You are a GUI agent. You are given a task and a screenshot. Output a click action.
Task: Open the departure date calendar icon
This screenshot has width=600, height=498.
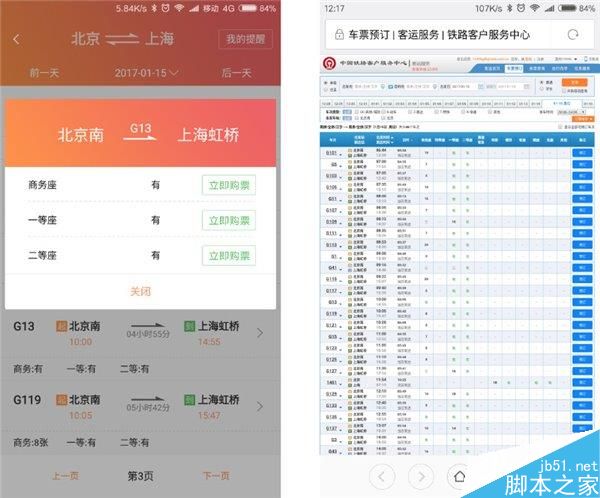481,87
